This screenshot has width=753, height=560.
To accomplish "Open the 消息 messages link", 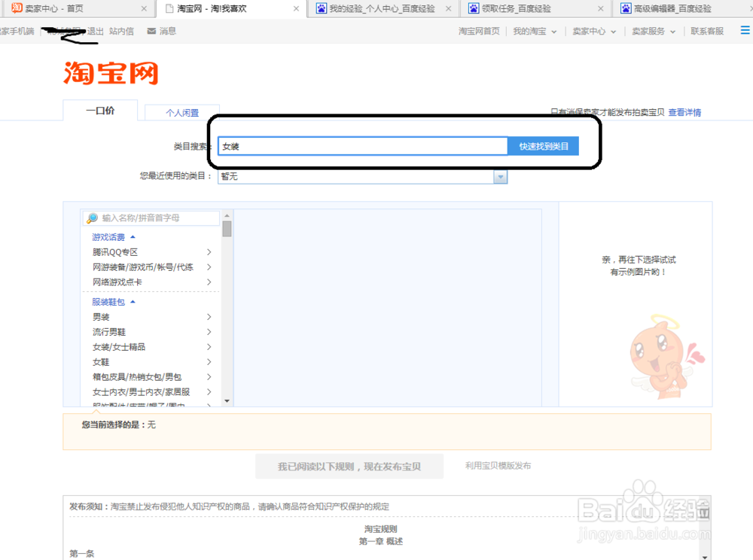I will pyautogui.click(x=168, y=31).
